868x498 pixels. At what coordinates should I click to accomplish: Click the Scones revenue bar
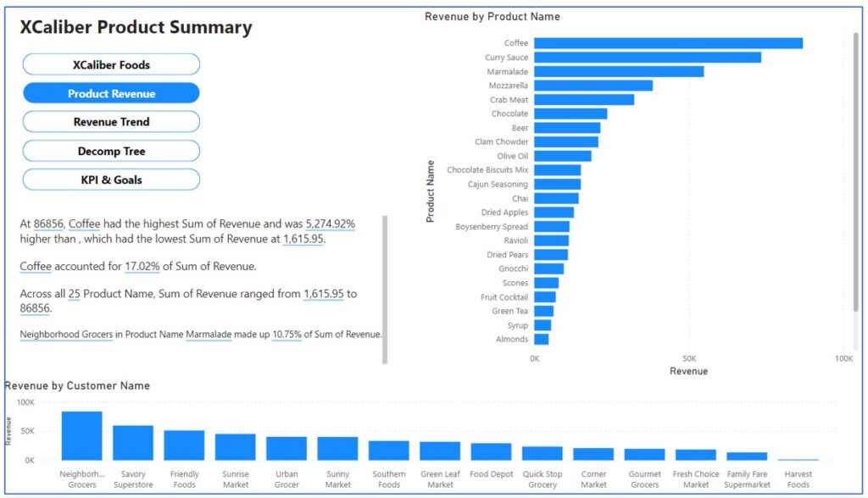coord(547,283)
